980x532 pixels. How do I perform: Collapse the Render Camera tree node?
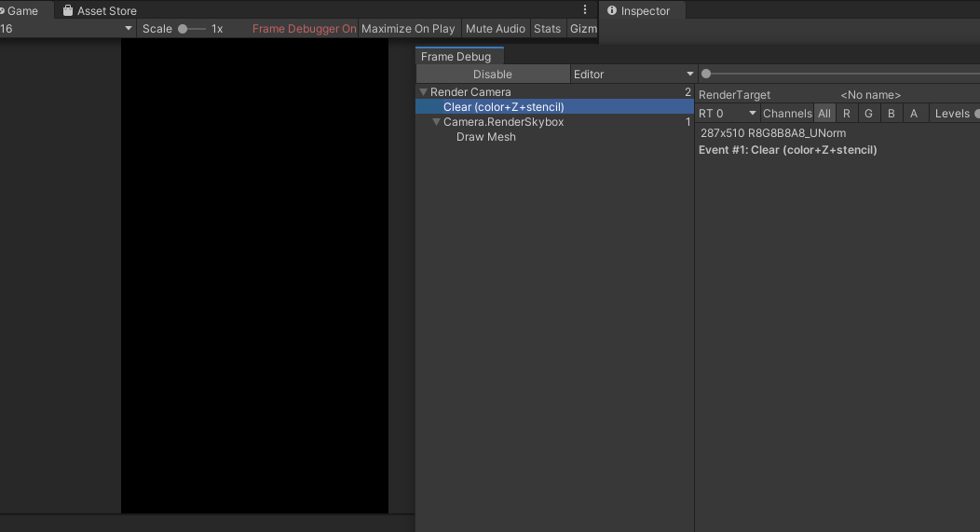423,92
